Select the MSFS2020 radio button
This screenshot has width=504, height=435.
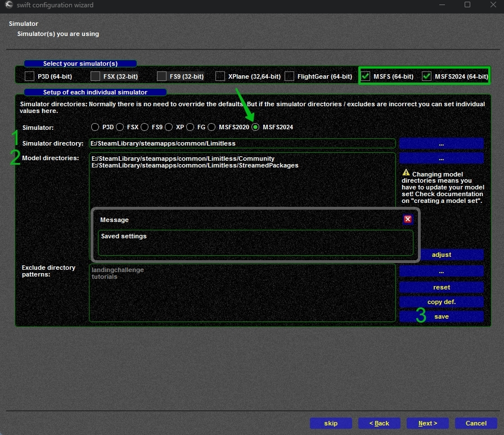(x=211, y=127)
